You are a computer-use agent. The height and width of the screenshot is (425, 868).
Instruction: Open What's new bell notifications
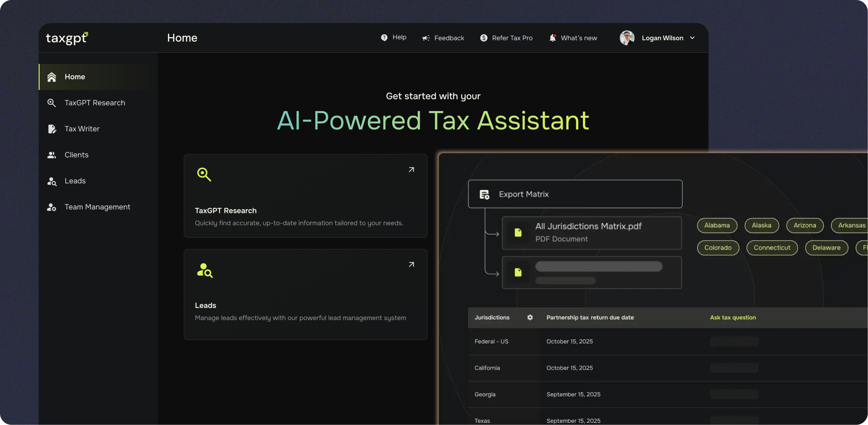pos(553,38)
